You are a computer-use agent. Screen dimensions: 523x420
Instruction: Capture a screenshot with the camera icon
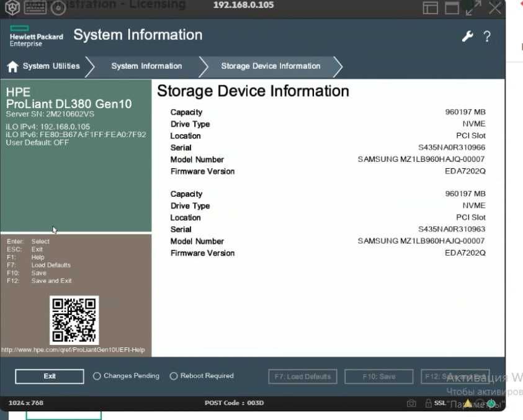coord(411,403)
